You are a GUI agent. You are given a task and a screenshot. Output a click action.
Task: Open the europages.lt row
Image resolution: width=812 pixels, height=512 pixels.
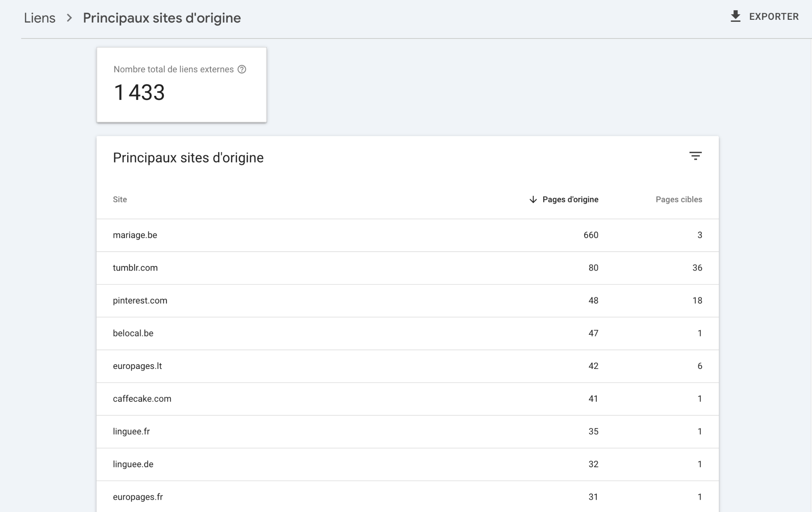(408, 366)
